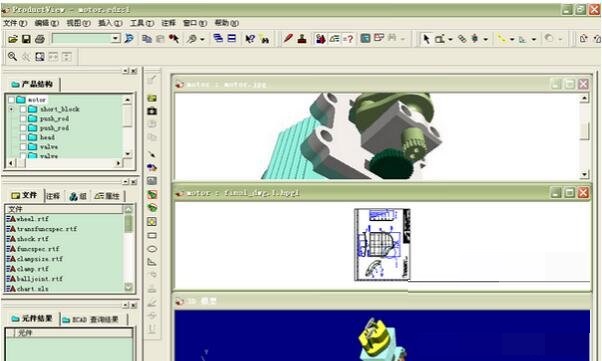Viewport: 602px width, 361px height.
Task: Switch to the 产品结构 tab
Action: click(32, 84)
